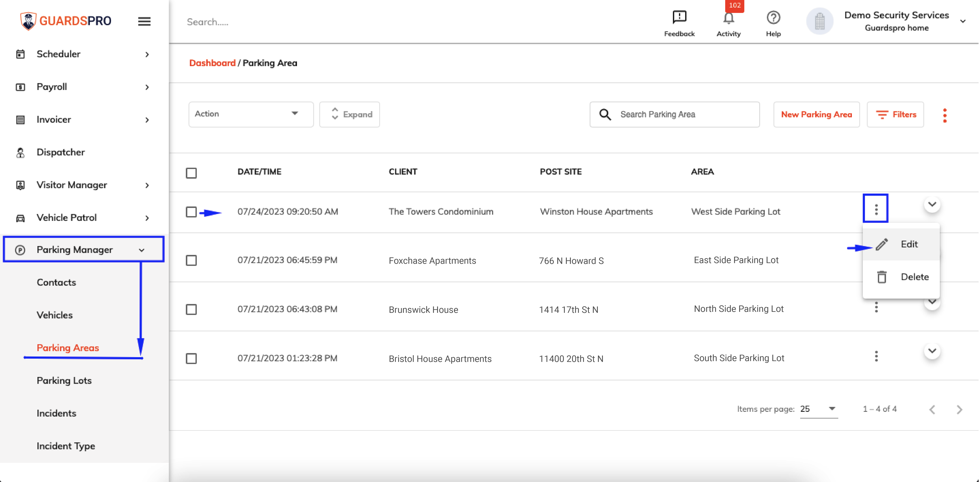Open the Action dropdown

(251, 114)
